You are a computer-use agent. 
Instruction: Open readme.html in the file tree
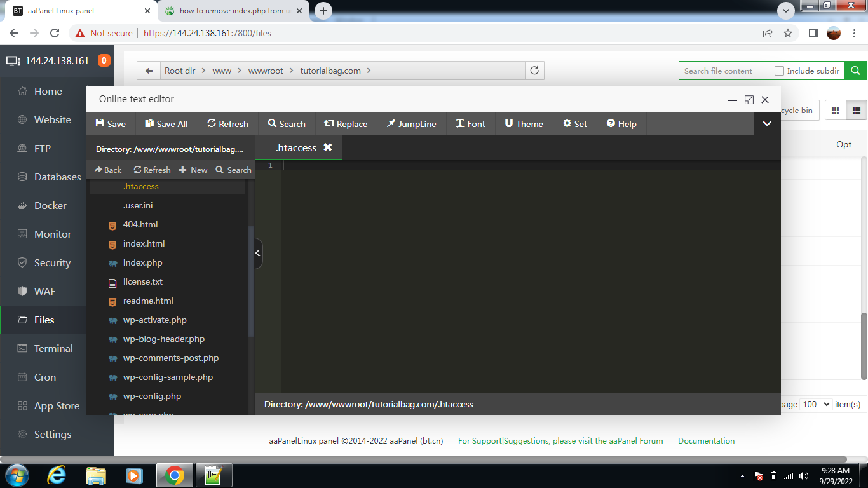148,301
